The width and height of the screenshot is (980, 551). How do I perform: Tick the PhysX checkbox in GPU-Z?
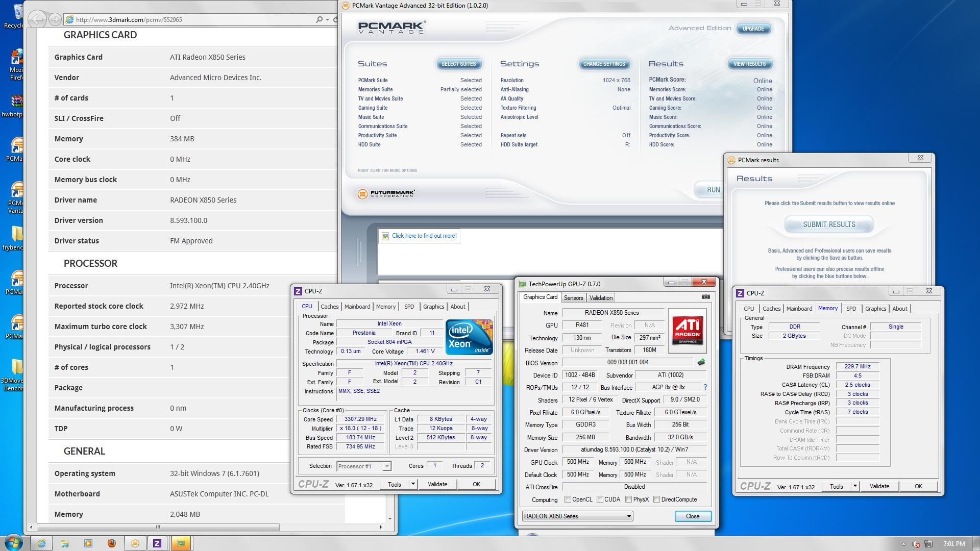tap(629, 499)
